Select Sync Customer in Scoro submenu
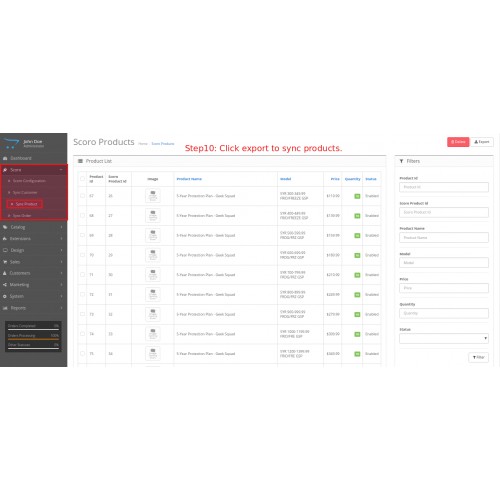 click(x=25, y=193)
